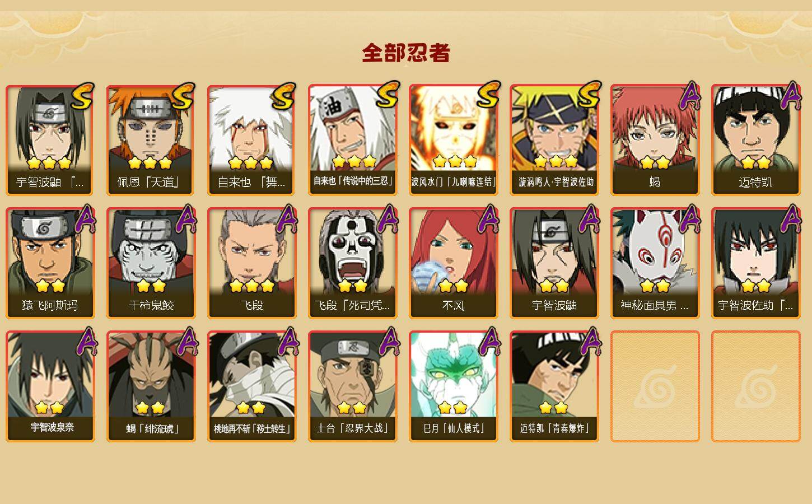Click the A rank badge on 巳月「仙人模式」
Viewport: 812px width, 504px height.
pyautogui.click(x=490, y=342)
